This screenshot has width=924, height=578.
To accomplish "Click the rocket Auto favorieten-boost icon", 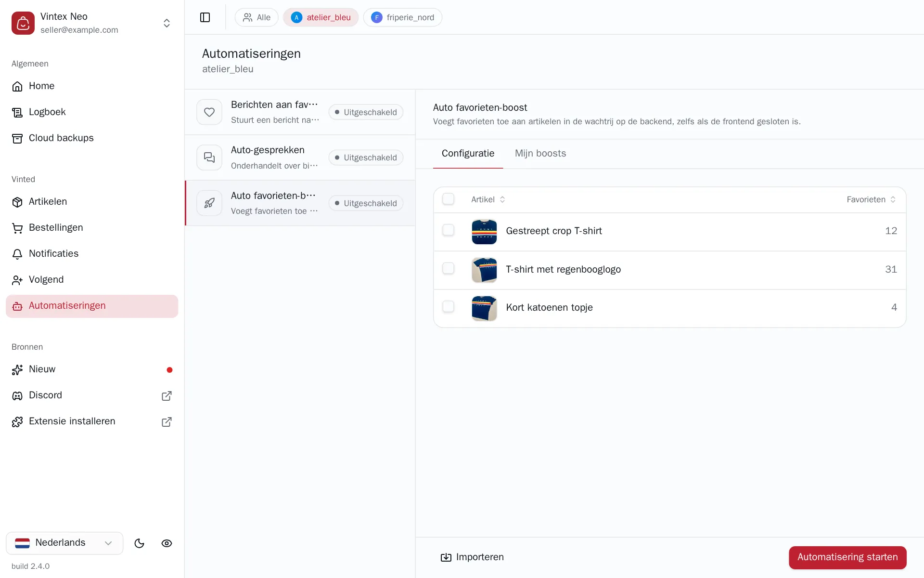I will coord(209,203).
